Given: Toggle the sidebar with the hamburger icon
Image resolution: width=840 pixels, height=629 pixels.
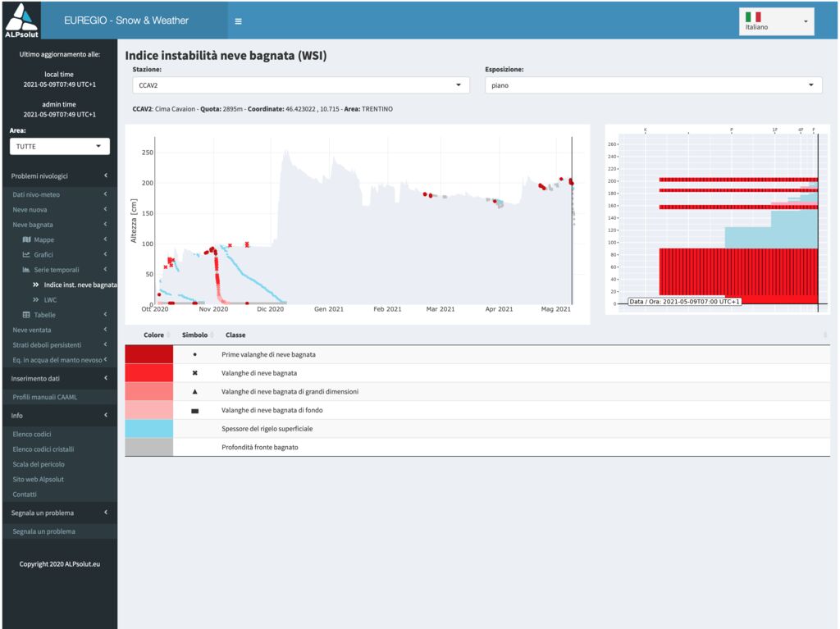Looking at the screenshot, I should click(x=238, y=21).
